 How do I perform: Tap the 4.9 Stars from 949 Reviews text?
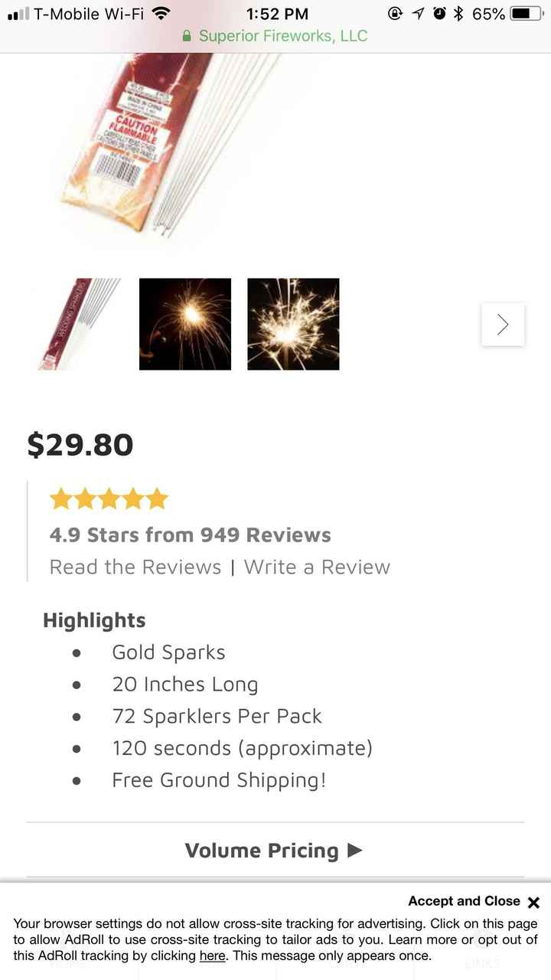coord(189,534)
